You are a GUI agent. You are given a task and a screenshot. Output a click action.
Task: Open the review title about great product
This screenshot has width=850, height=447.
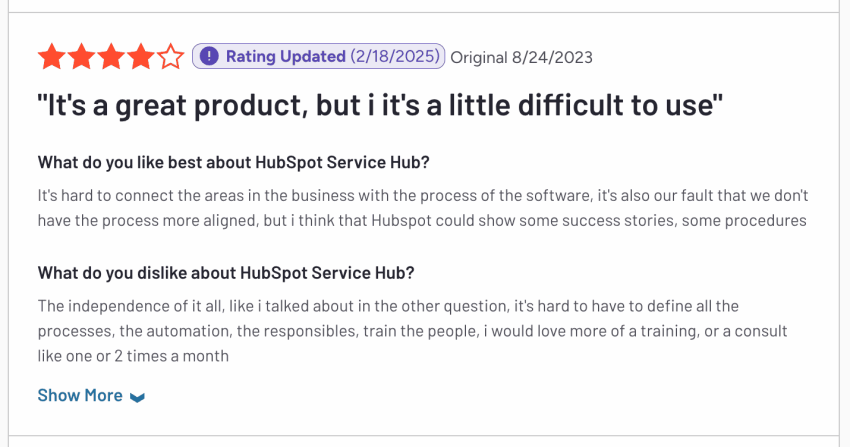click(x=380, y=105)
